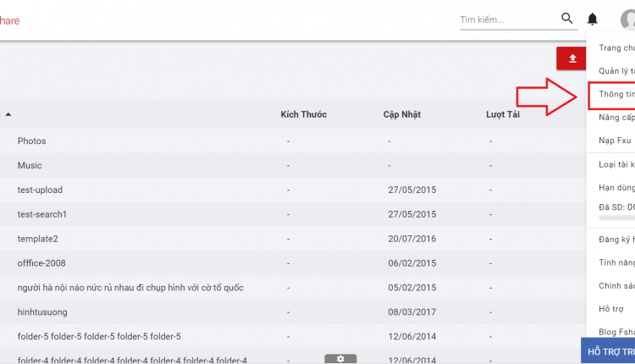Choose Nâng cấp from side menu
This screenshot has width=635, height=364.
coord(616,118)
